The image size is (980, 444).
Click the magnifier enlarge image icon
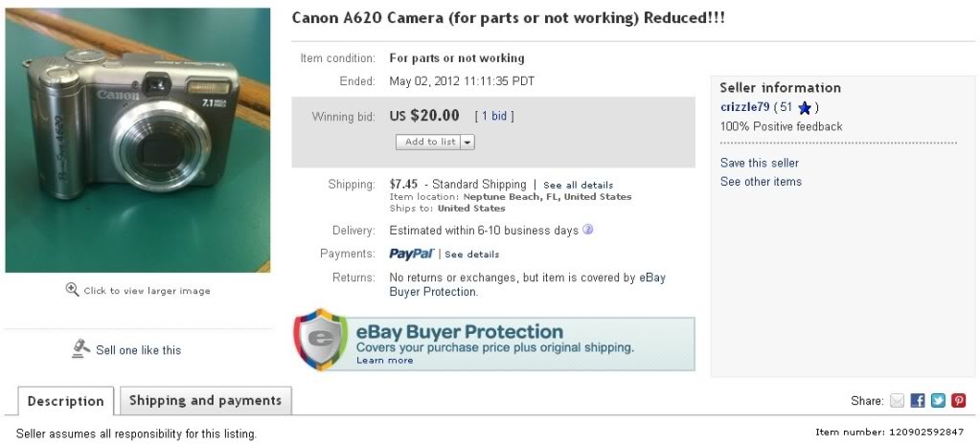72,289
